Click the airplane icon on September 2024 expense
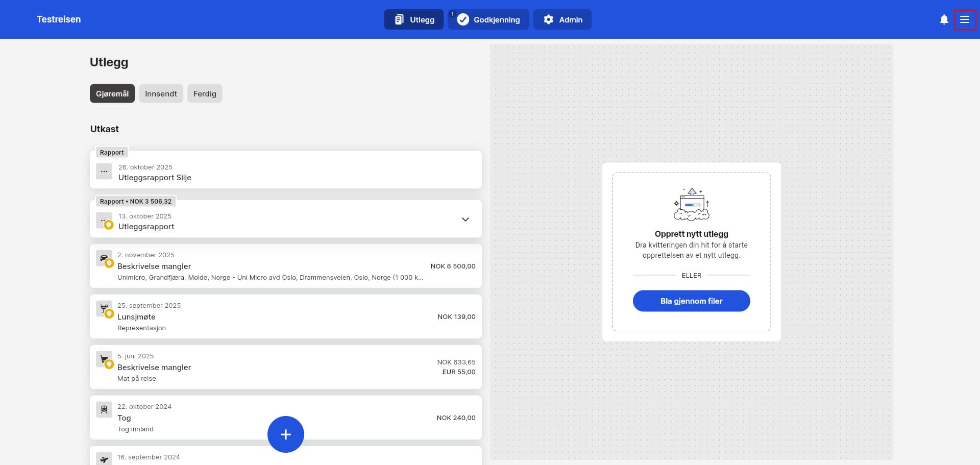This screenshot has width=980, height=465. pyautogui.click(x=104, y=459)
